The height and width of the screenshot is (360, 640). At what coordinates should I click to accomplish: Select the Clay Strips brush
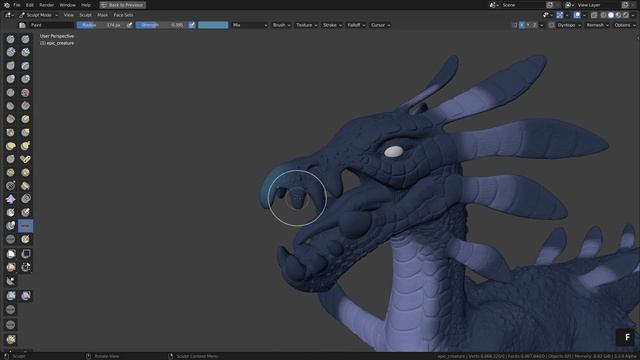pyautogui.click(x=25, y=52)
